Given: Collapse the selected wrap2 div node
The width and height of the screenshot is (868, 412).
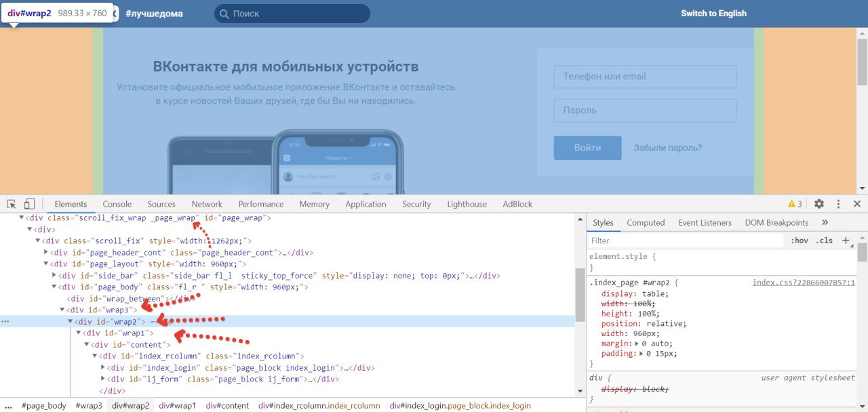Looking at the screenshot, I should tap(71, 322).
